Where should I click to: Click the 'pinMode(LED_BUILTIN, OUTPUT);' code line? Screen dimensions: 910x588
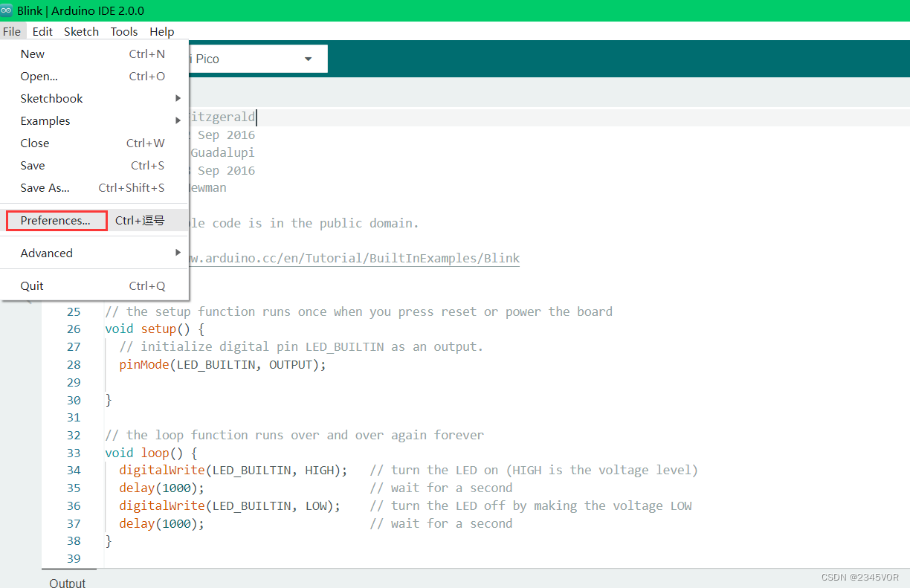pyautogui.click(x=222, y=365)
